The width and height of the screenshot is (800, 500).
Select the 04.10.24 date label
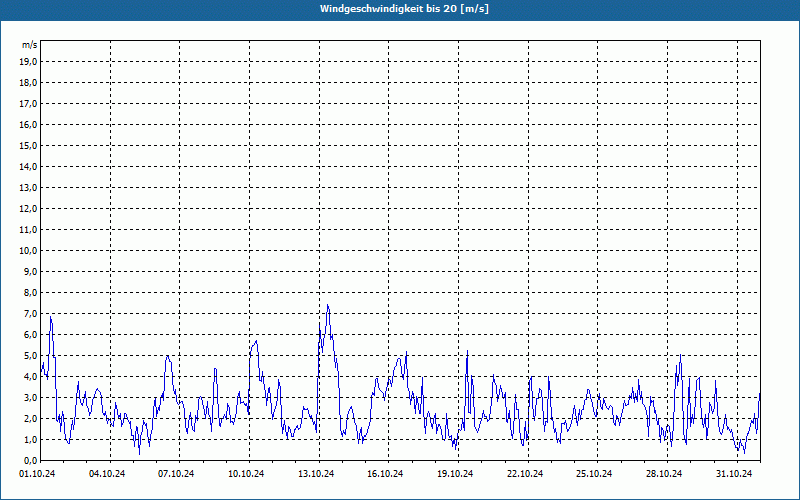[x=107, y=473]
